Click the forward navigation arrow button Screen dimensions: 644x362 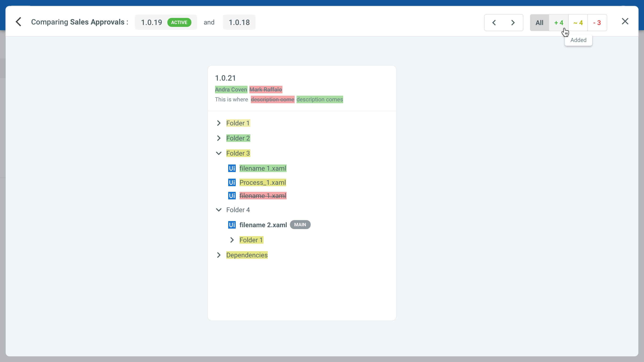pos(513,22)
